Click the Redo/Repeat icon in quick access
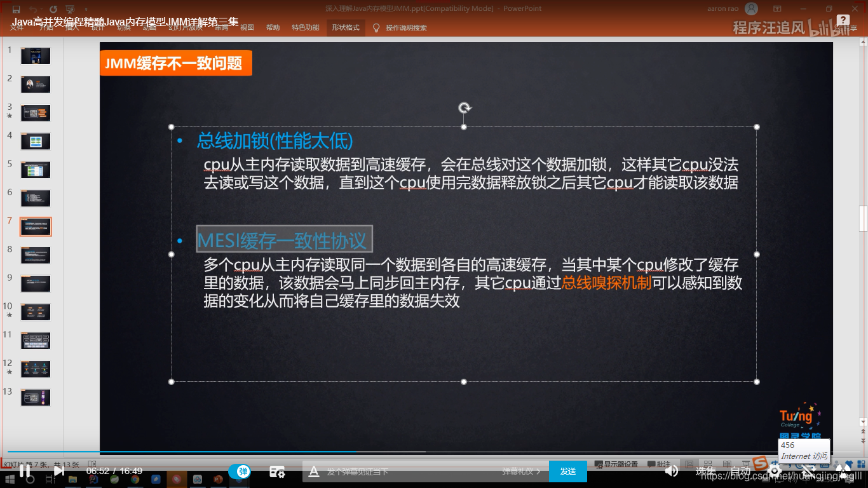Screen dimensions: 868x488 [x=53, y=9]
